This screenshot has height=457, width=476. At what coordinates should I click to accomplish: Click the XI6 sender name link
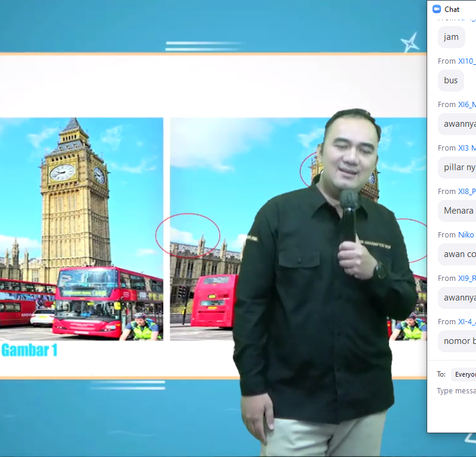click(x=466, y=104)
